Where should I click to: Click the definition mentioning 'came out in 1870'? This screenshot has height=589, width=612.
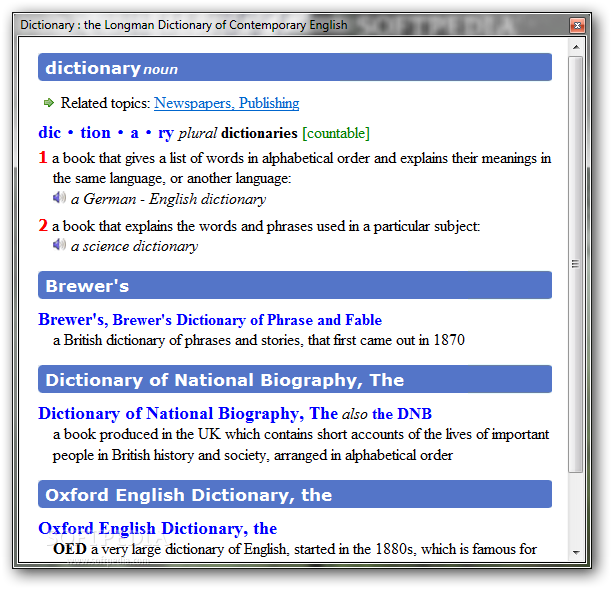(259, 340)
